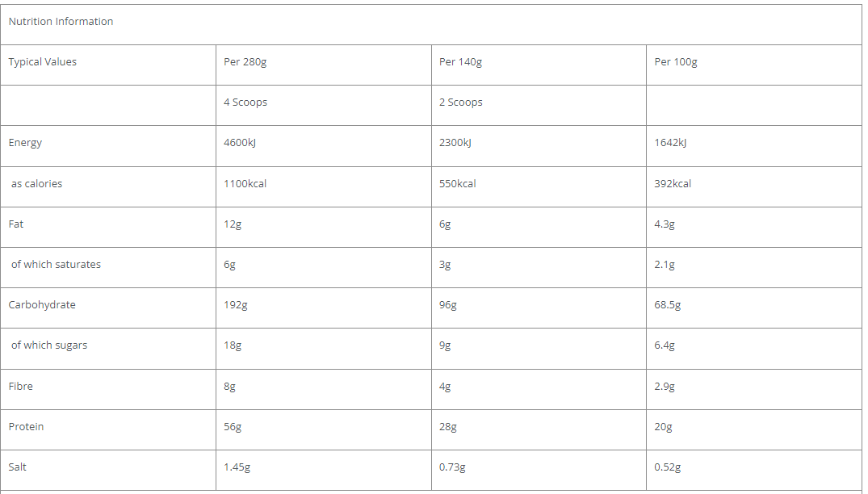Click the Carbohydrate row label

click(42, 305)
